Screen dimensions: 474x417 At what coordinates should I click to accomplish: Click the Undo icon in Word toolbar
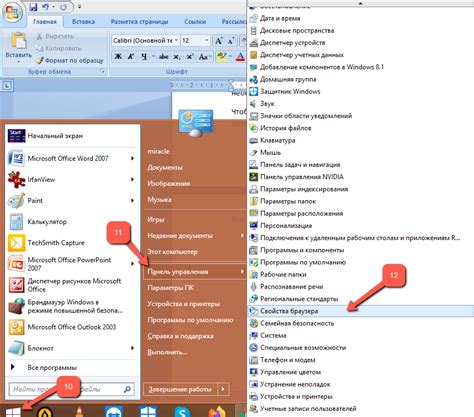pyautogui.click(x=46, y=7)
